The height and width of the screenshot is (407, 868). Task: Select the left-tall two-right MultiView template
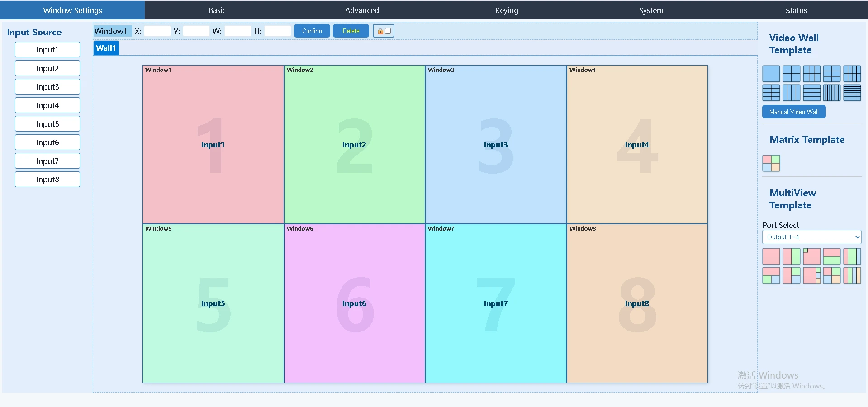[792, 275]
